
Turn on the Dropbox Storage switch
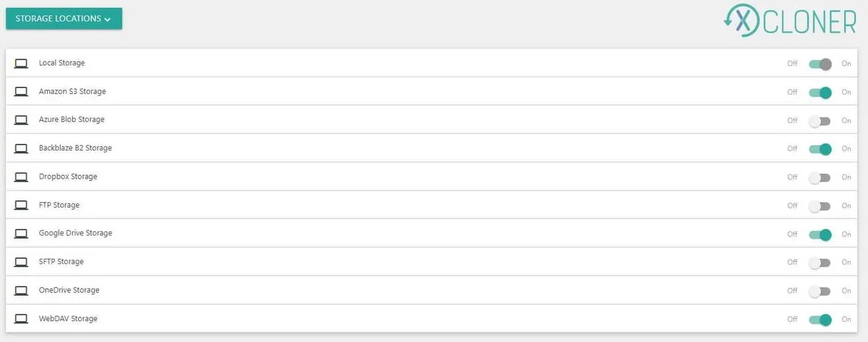coord(820,177)
